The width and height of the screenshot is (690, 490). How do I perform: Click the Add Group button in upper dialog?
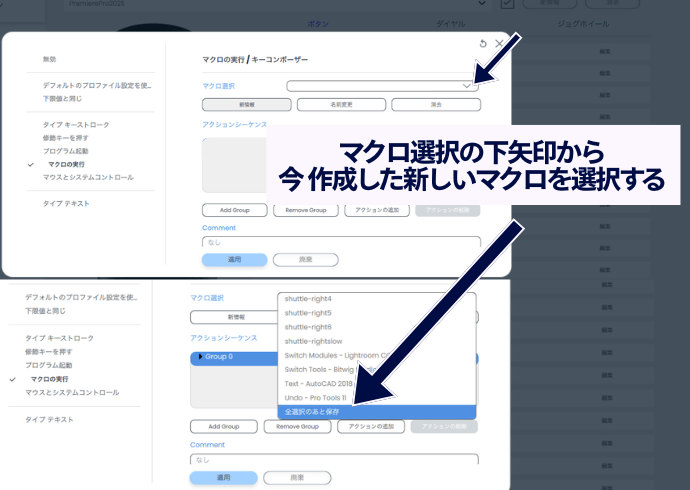[235, 210]
